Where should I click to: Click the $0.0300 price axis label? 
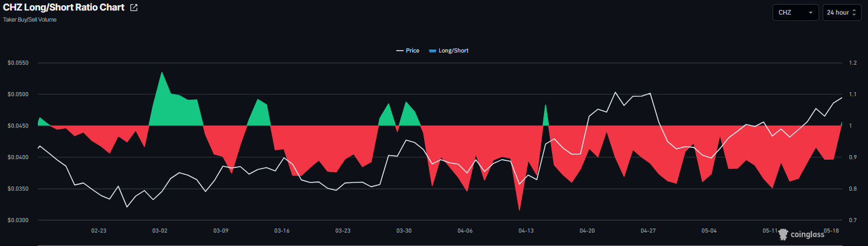[17, 220]
